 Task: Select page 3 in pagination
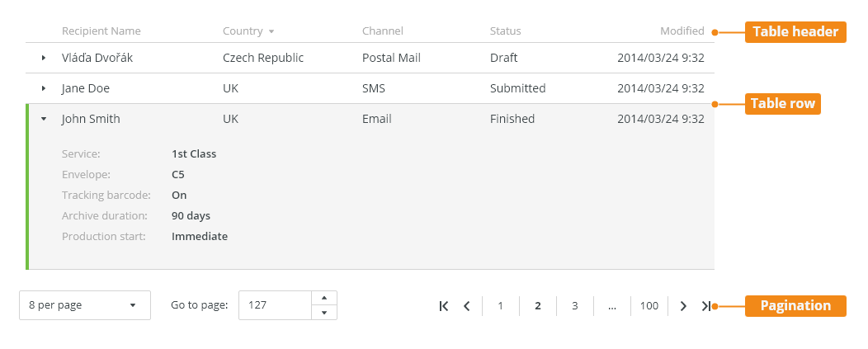pos(574,306)
